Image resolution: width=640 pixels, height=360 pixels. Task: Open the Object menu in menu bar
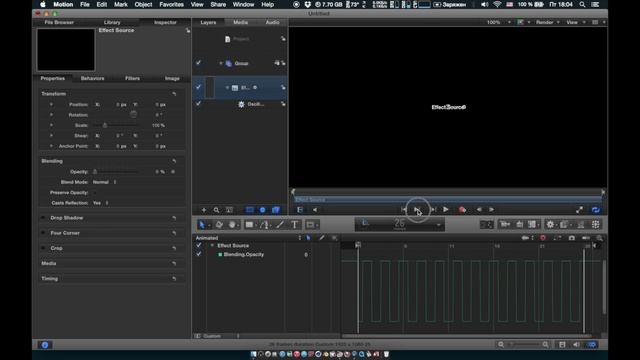tap(143, 4)
